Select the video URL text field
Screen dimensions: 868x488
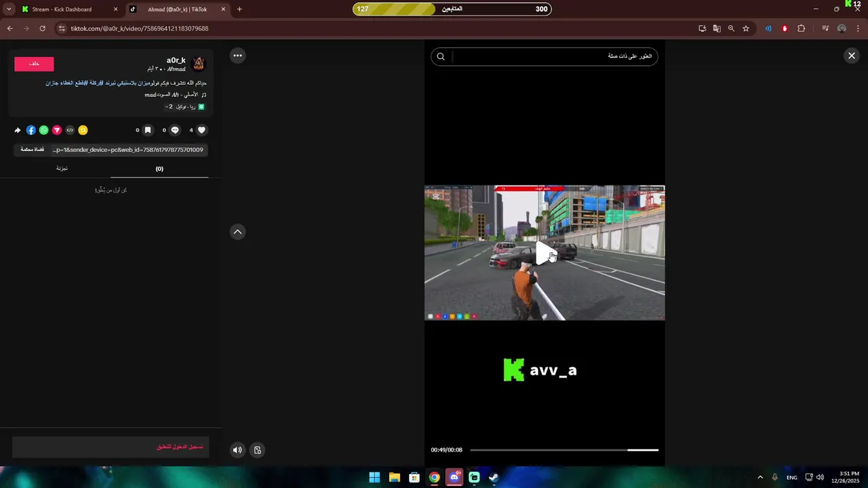tap(128, 150)
